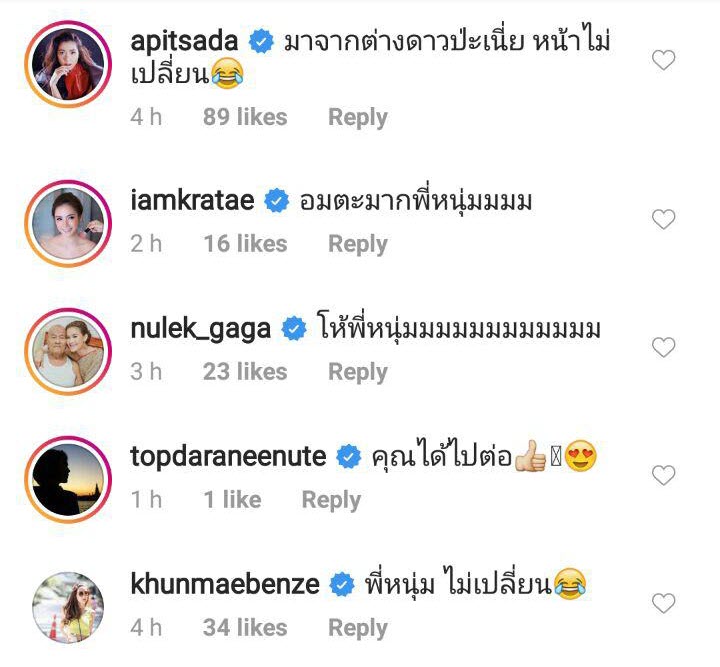The height and width of the screenshot is (667, 720).
Task: Open the username link khunmaebenze
Action: 225,585
